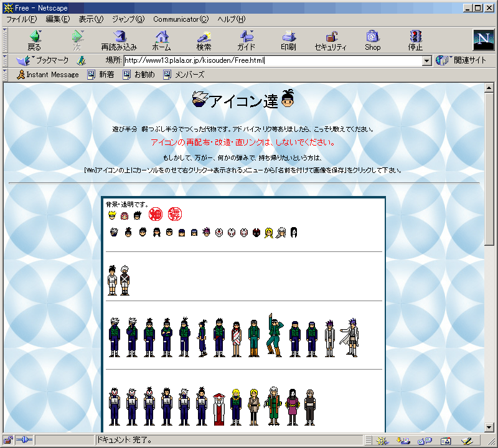This screenshot has width=498, height=448.
Task: Click the online/offline plug icon
Action: 24,440
